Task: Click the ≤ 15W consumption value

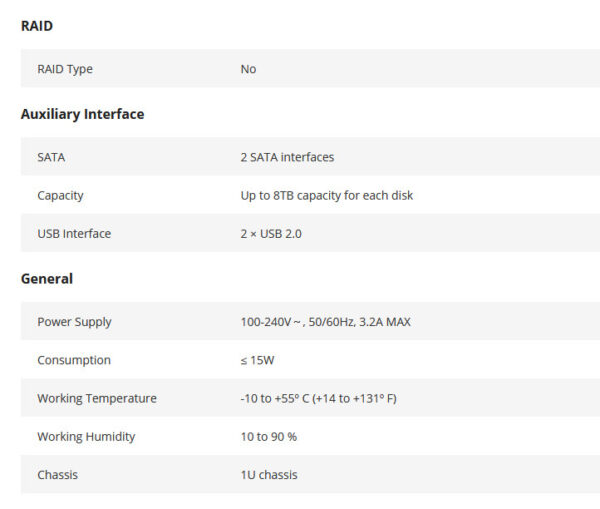Action: click(x=258, y=360)
